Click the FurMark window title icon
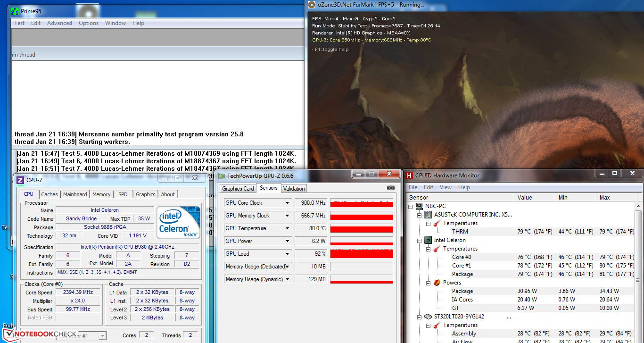Image resolution: width=644 pixels, height=343 pixels. pos(312,5)
